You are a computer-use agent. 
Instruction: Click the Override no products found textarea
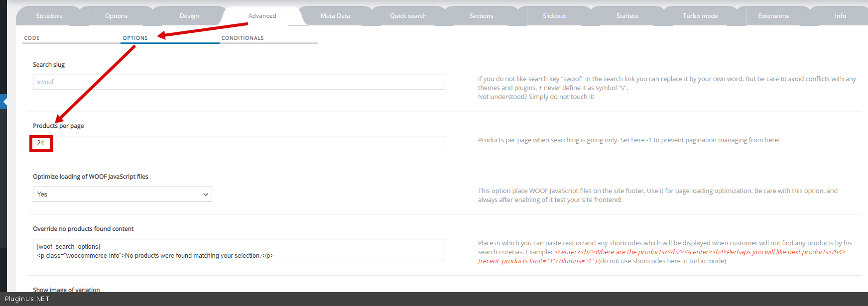click(x=239, y=251)
